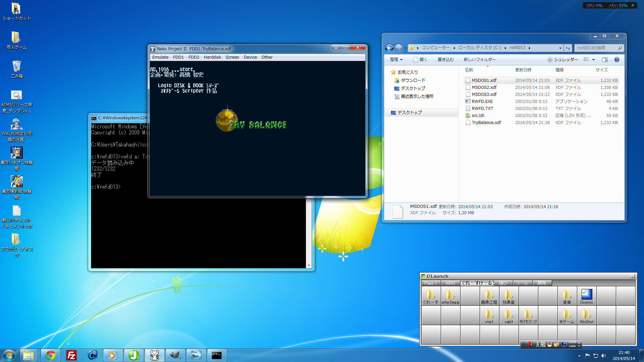Toggle the KANA indicator in the IME bar

[572, 346]
